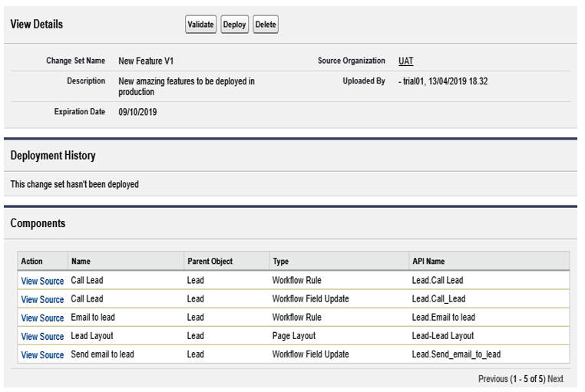View source of Call Lead Field Update
Image resolution: width=585 pixels, height=392 pixels.
[x=42, y=300]
